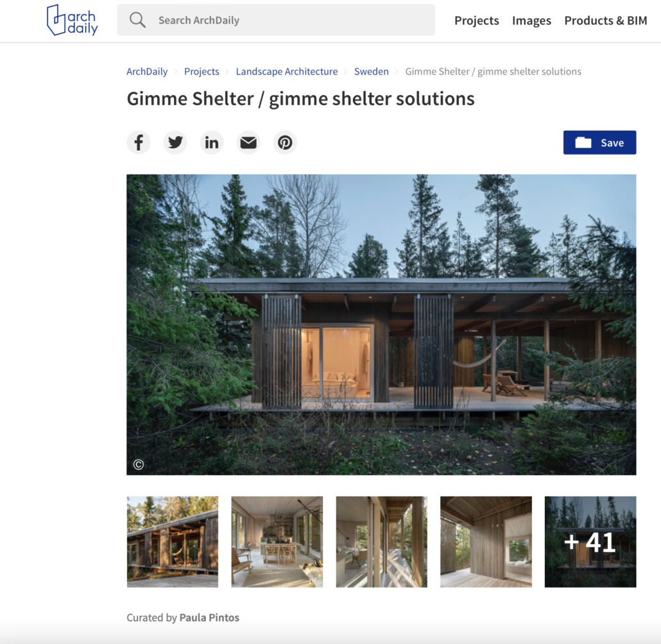The height and width of the screenshot is (644, 661).
Task: Share project on LinkedIn
Action: point(212,142)
